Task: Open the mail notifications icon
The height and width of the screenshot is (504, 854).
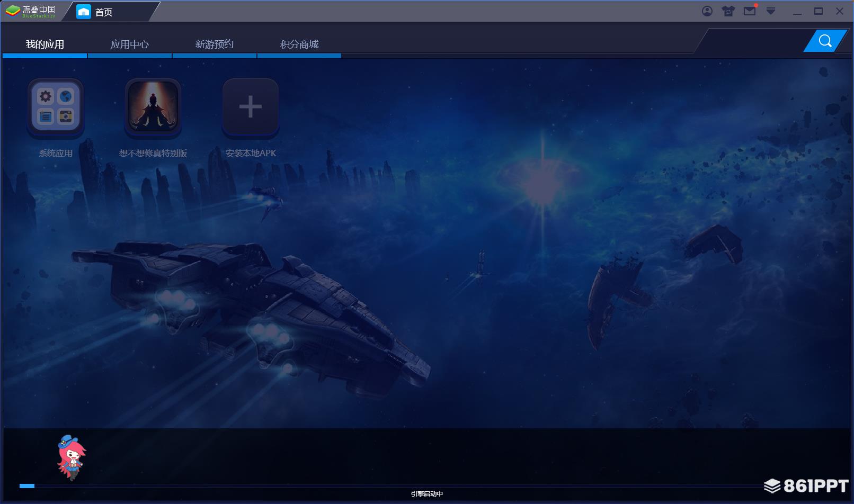Action: pyautogui.click(x=750, y=11)
